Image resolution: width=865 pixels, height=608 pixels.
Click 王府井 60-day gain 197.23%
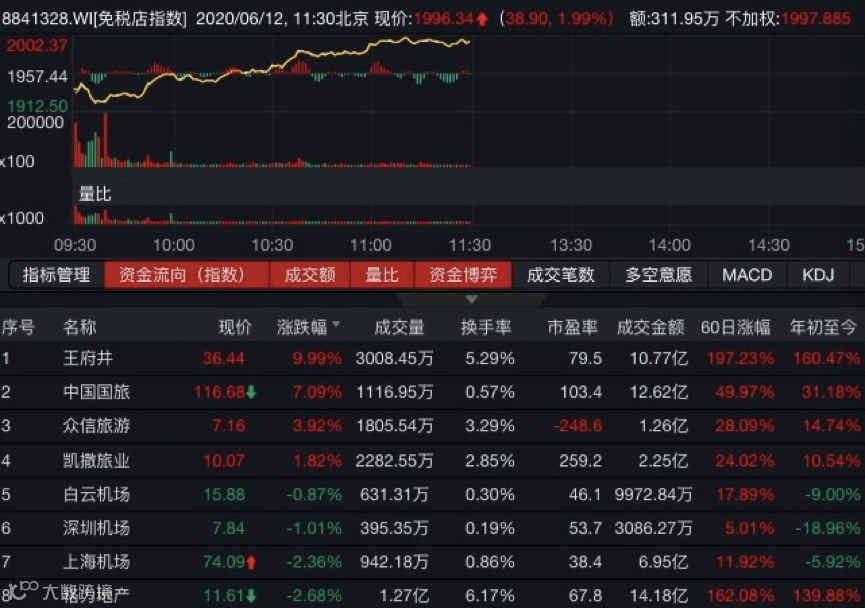point(740,359)
